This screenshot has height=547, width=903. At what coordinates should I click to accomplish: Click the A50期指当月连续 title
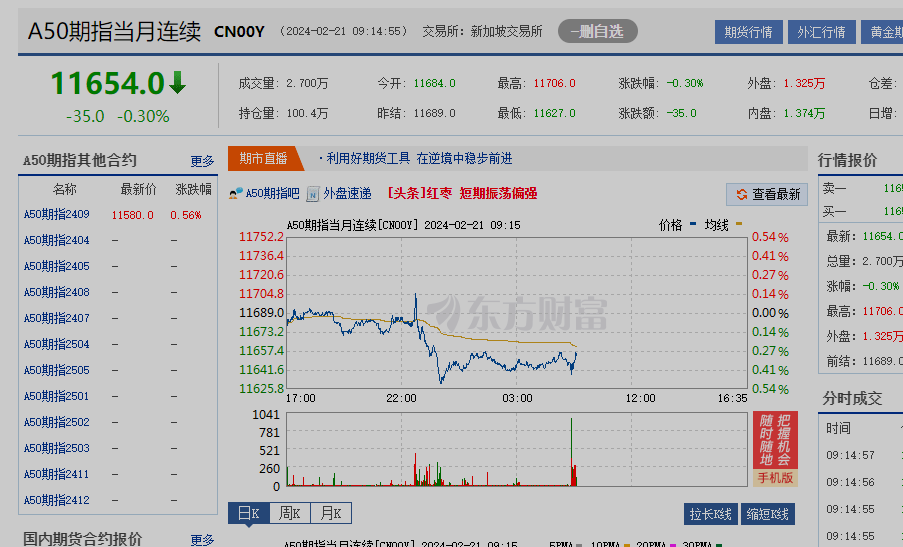[114, 31]
